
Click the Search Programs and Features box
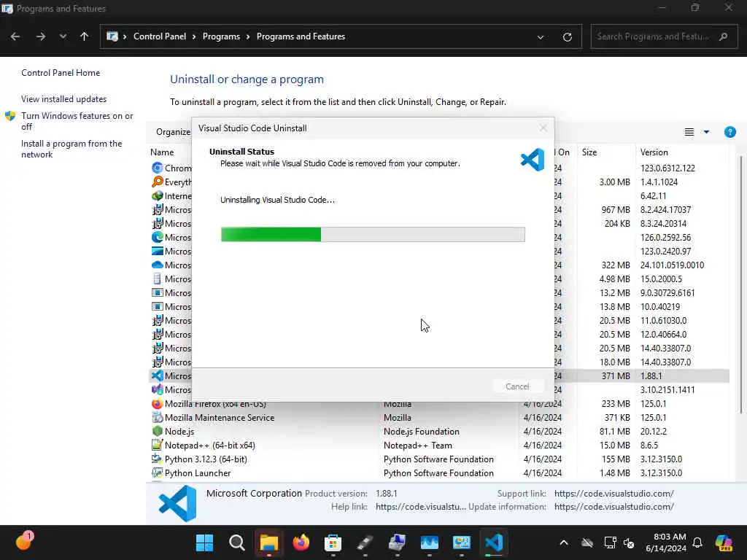[662, 36]
